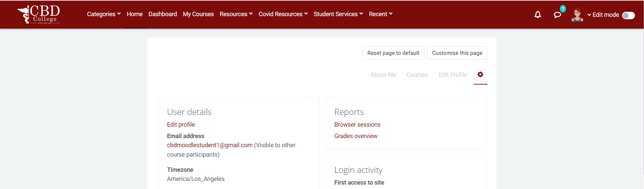Expand the Resources menu

[x=236, y=14]
